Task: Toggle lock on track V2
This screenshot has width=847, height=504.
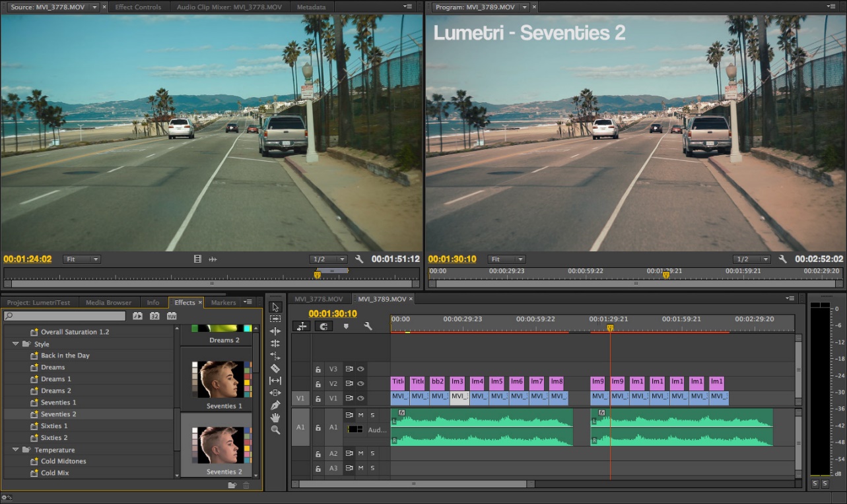Action: click(318, 384)
